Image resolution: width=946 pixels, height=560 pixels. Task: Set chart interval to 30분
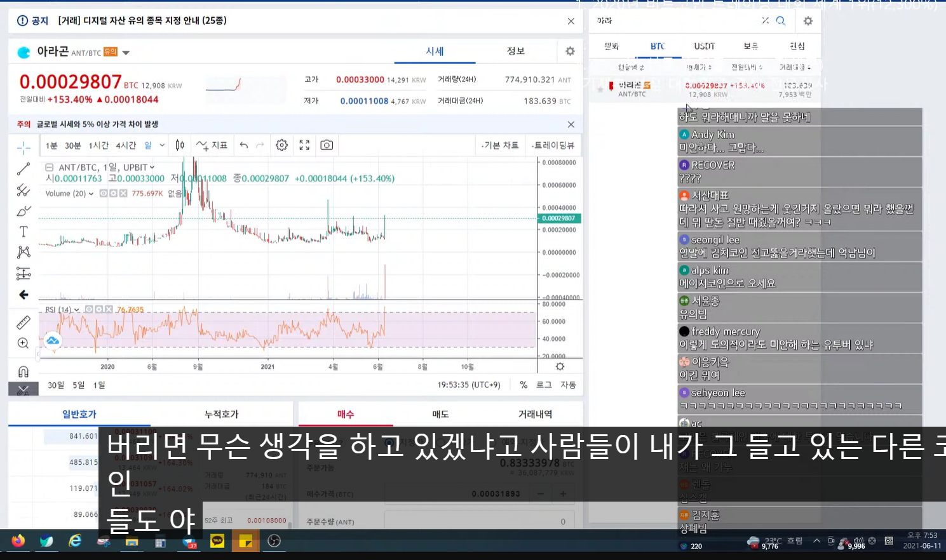(x=72, y=146)
